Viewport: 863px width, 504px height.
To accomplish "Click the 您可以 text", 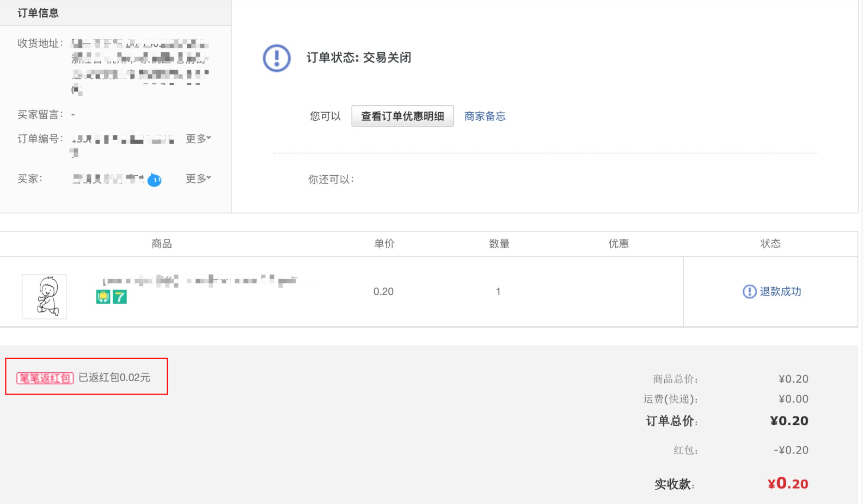I will click(x=325, y=116).
